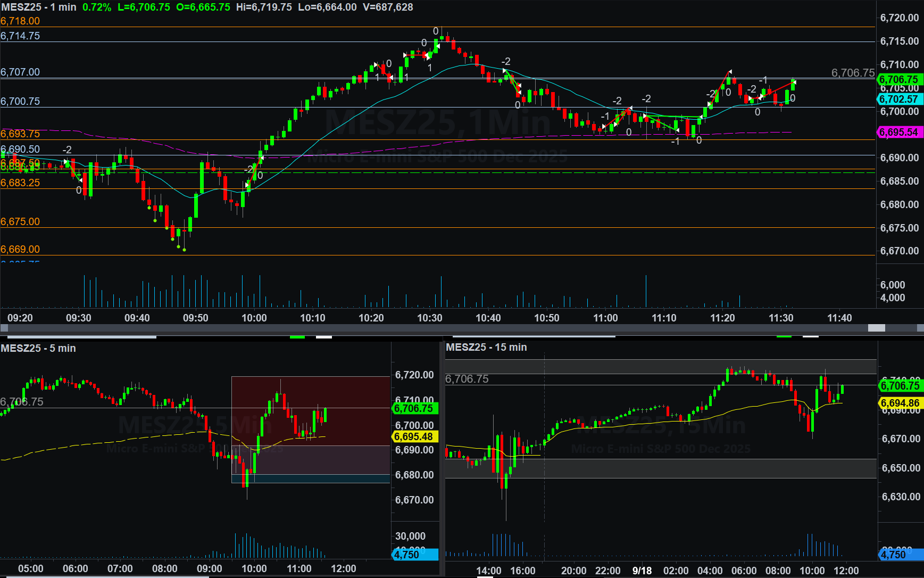The image size is (924, 578).
Task: Click the red shaded zone on 5 min chart
Action: [x=311, y=410]
